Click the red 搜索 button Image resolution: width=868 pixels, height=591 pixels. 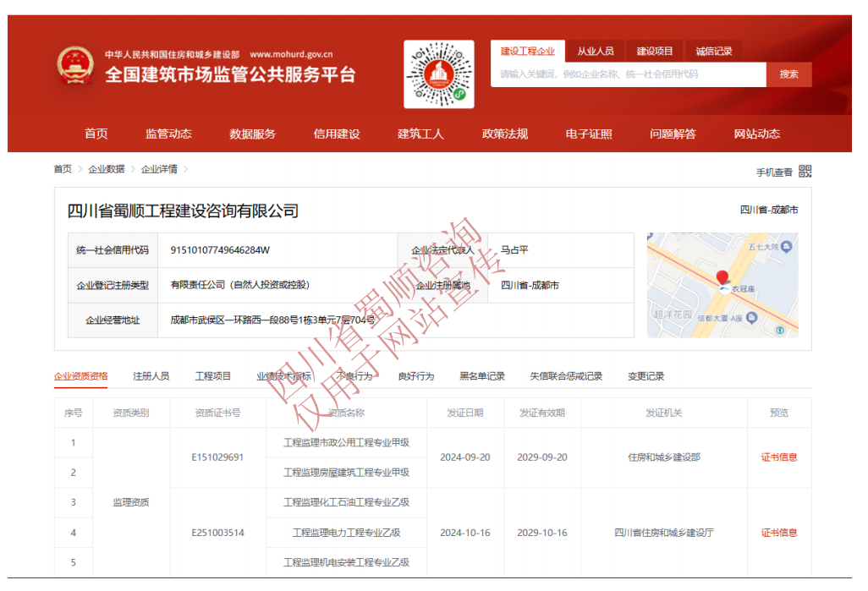[x=788, y=74]
